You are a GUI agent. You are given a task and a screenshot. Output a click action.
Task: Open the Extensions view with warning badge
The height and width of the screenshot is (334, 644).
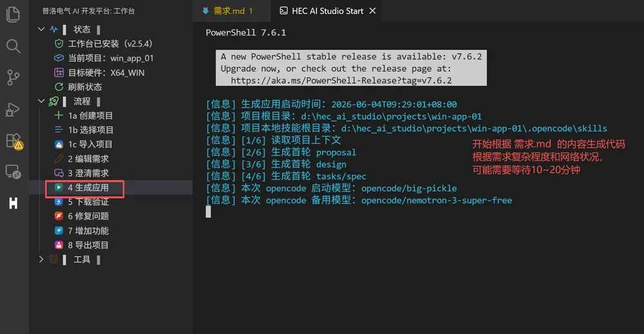pos(14,141)
